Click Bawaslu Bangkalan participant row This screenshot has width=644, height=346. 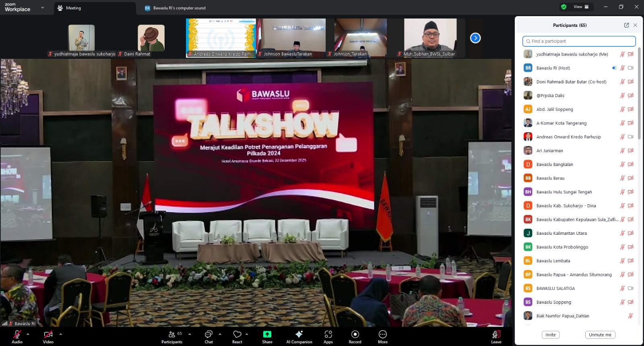pyautogui.click(x=579, y=164)
